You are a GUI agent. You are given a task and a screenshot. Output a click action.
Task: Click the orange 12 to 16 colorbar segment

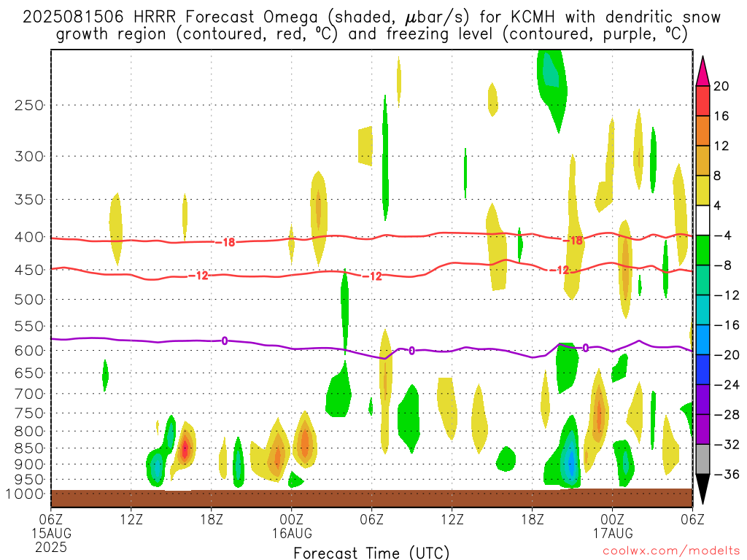point(703,131)
